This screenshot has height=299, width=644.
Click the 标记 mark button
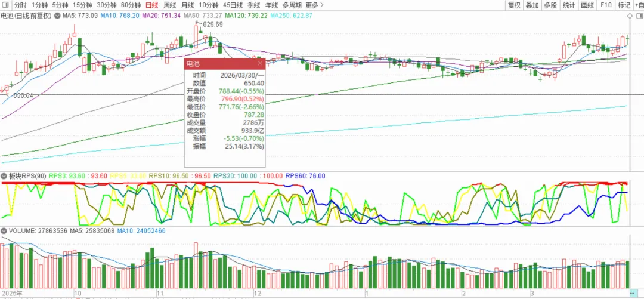(x=624, y=5)
